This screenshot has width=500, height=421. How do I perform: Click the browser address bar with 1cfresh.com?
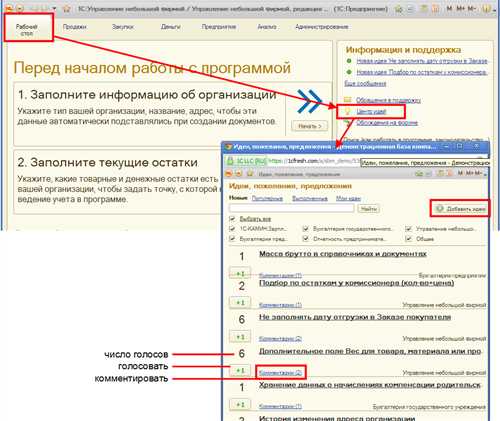(313, 161)
